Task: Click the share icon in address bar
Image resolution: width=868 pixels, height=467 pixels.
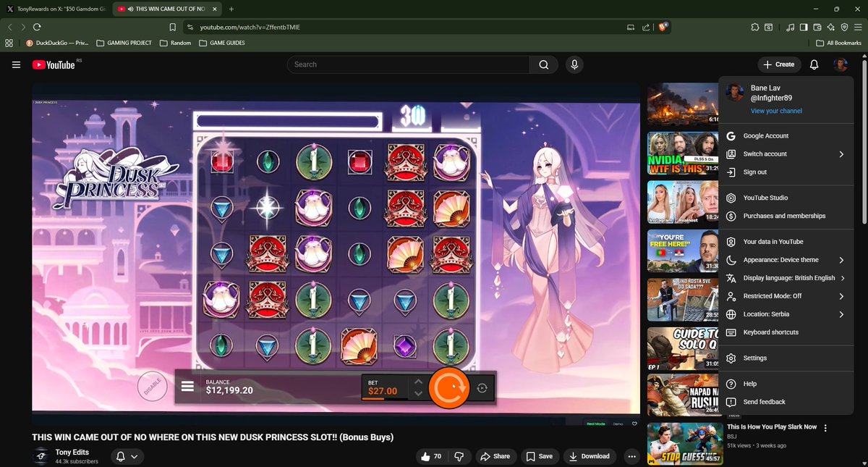Action: coord(645,27)
